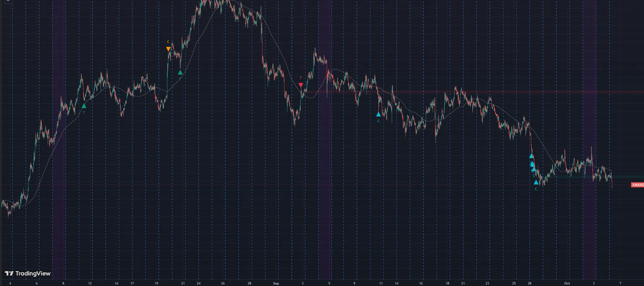Click the date label 5 on time axis
Viewport: 644px width, 286px height.
click(x=329, y=283)
